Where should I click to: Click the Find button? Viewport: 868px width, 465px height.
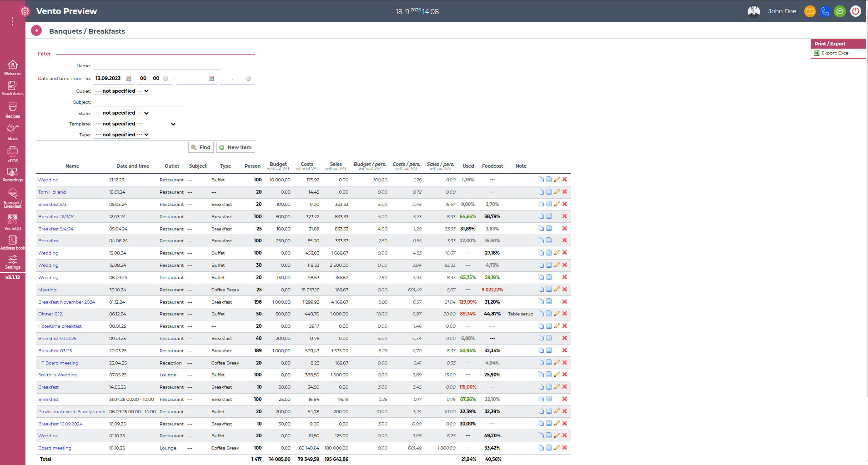pyautogui.click(x=201, y=147)
